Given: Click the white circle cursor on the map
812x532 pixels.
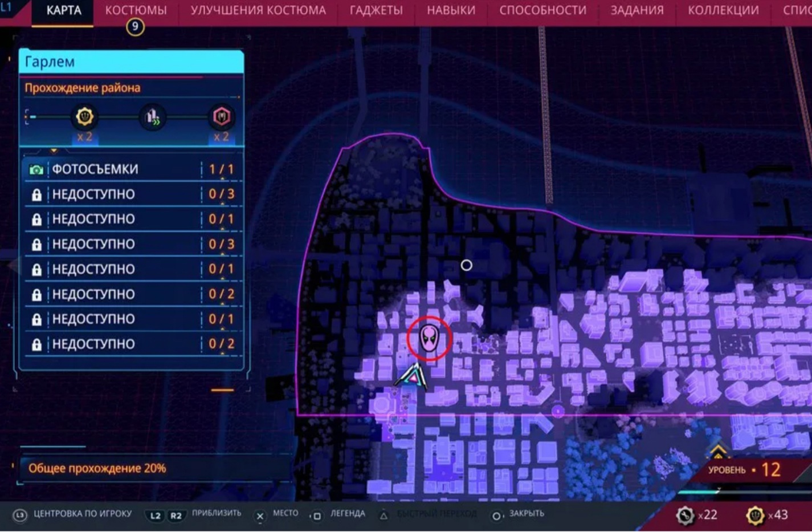Looking at the screenshot, I should click(466, 265).
